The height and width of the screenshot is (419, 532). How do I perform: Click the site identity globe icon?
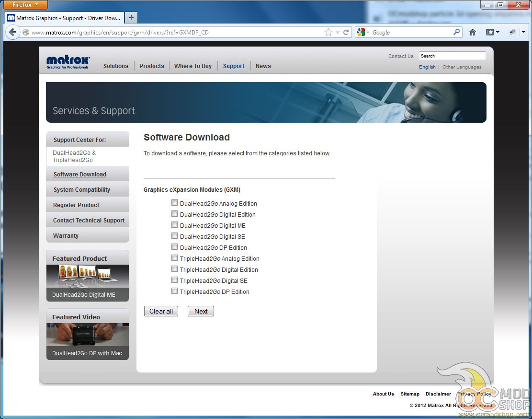tap(26, 32)
